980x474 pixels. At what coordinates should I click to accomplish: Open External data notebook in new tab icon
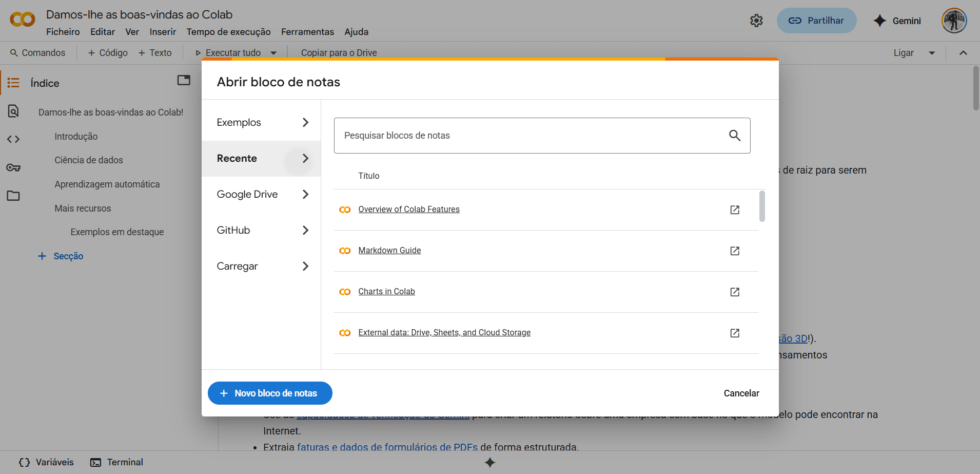point(735,333)
